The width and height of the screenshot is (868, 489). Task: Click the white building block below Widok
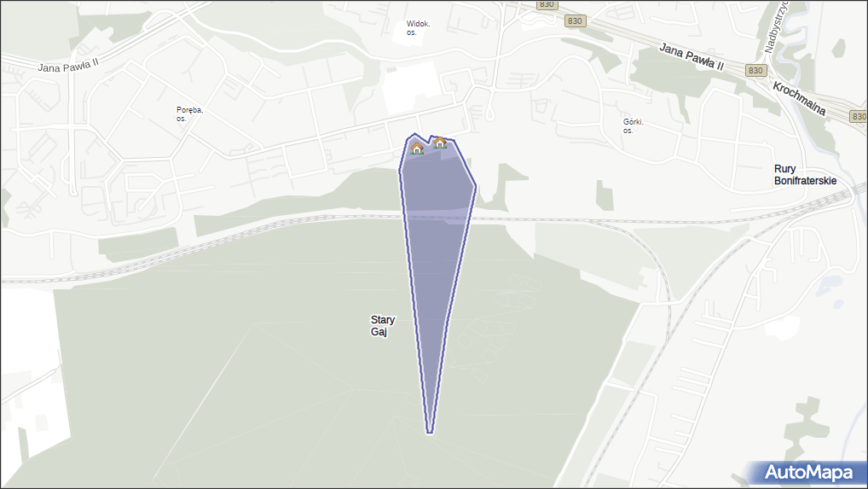pos(411,88)
